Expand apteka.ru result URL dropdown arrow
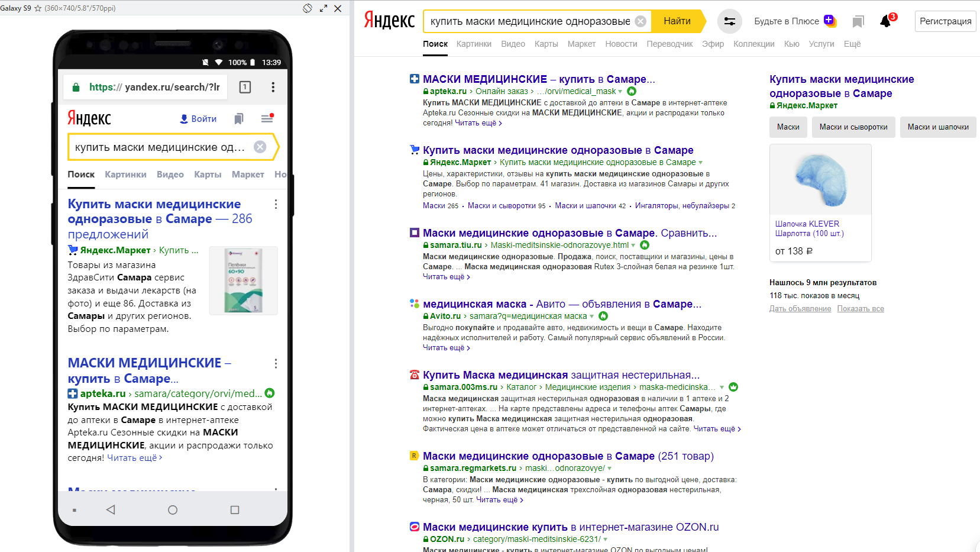The width and height of the screenshot is (980, 552). point(620,92)
